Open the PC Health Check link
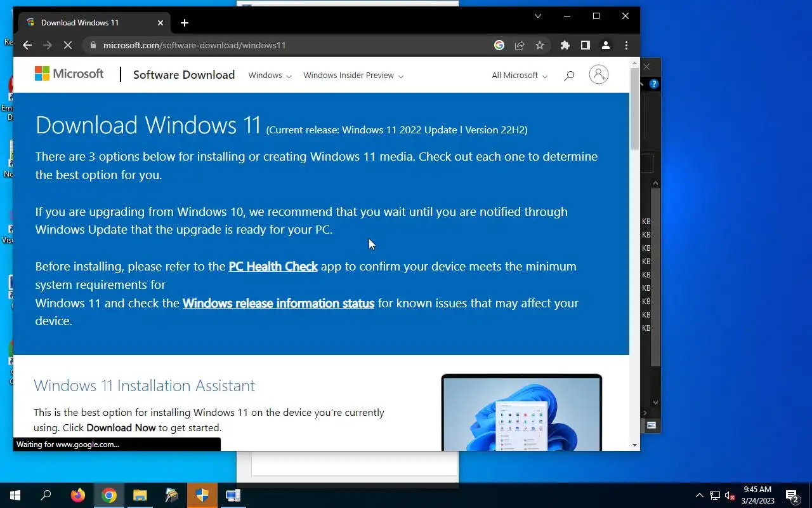 click(273, 266)
